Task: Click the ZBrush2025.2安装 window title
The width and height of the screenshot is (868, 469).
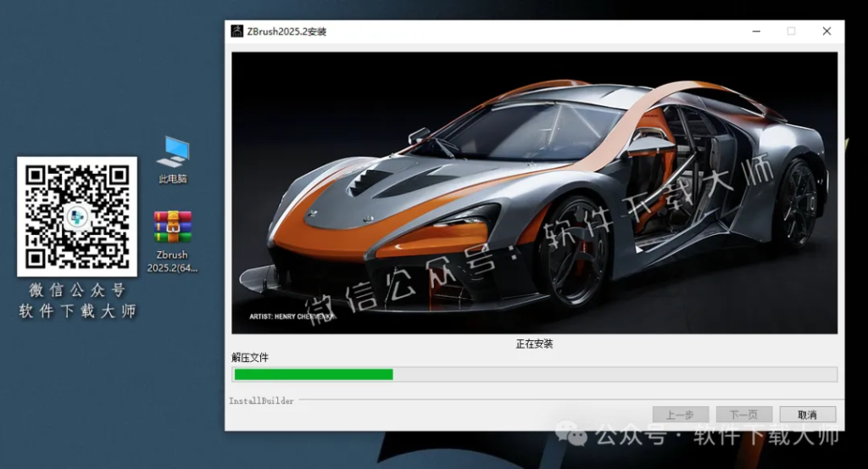Action: click(287, 31)
